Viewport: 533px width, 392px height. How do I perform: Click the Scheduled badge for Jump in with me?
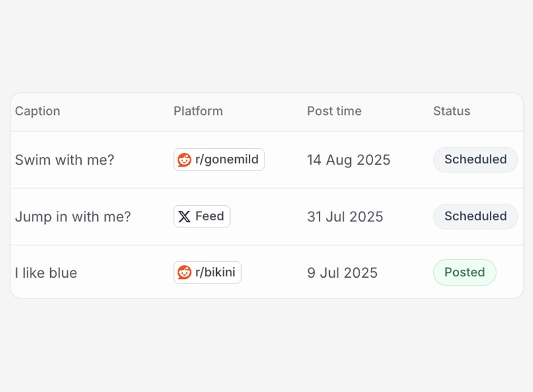(x=475, y=216)
